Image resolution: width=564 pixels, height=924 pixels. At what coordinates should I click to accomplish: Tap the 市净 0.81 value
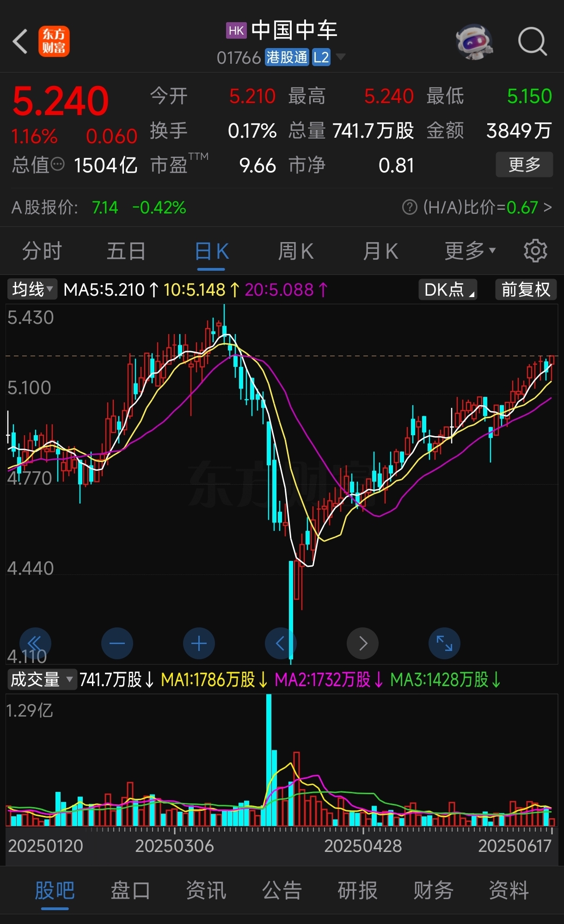[x=396, y=165]
